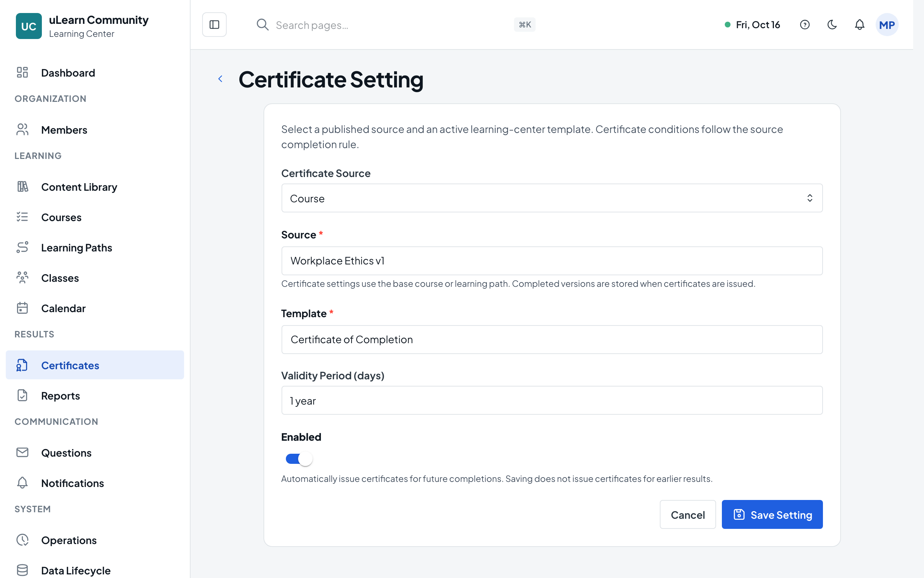
Task: Click the Questions envelope icon
Action: click(x=22, y=452)
